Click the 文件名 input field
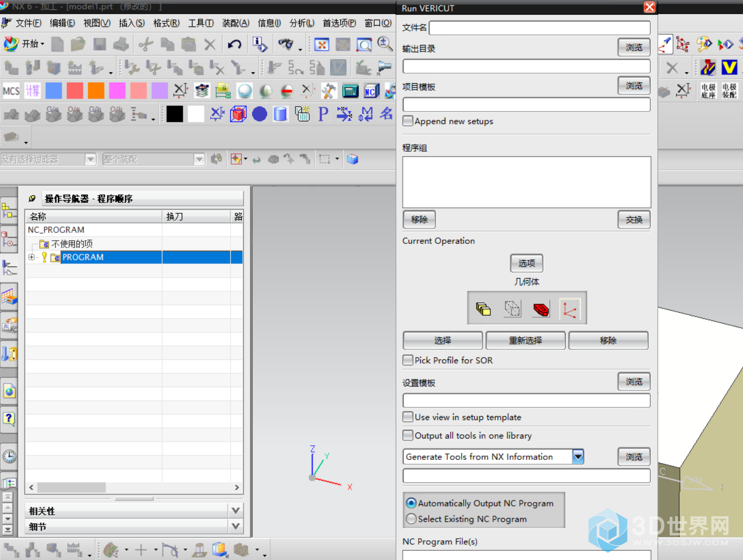743x560 pixels. [539, 27]
